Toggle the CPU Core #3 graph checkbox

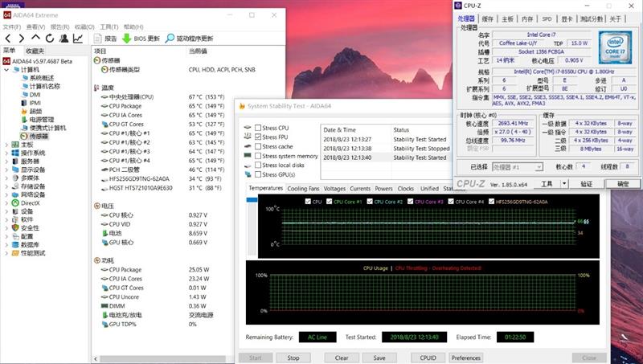(410, 201)
